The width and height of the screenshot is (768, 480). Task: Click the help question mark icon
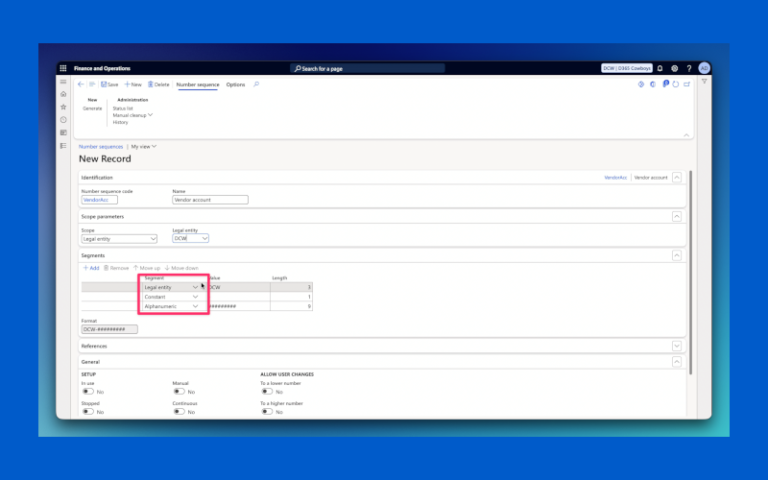(689, 69)
